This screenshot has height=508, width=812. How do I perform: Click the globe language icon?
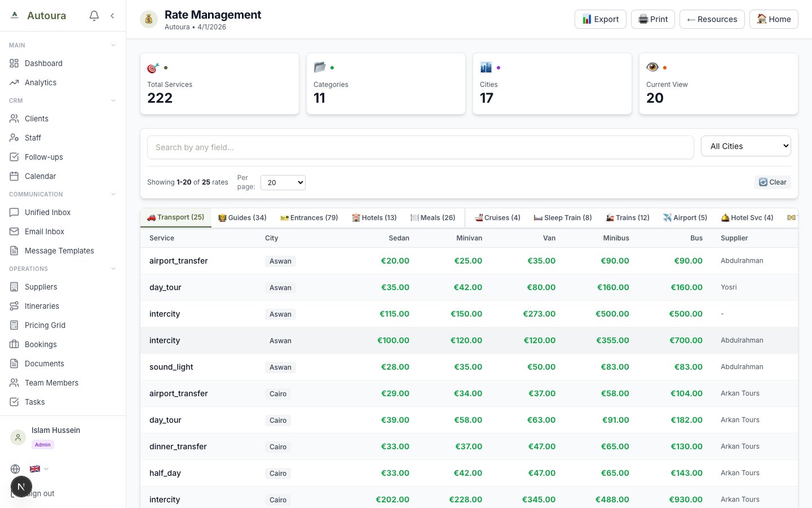(15, 469)
